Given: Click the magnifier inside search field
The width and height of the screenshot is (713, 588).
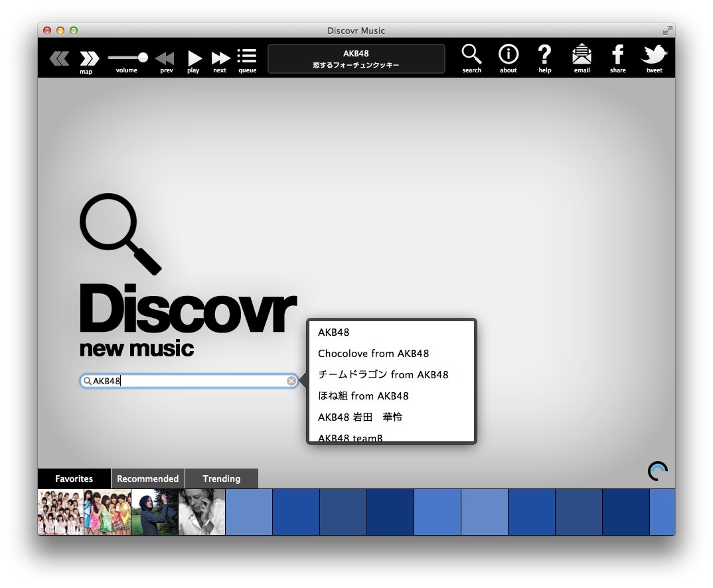Looking at the screenshot, I should click(x=88, y=381).
